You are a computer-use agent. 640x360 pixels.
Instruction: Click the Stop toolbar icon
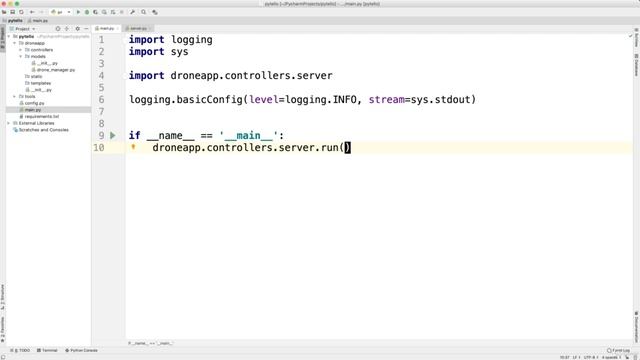click(x=122, y=12)
